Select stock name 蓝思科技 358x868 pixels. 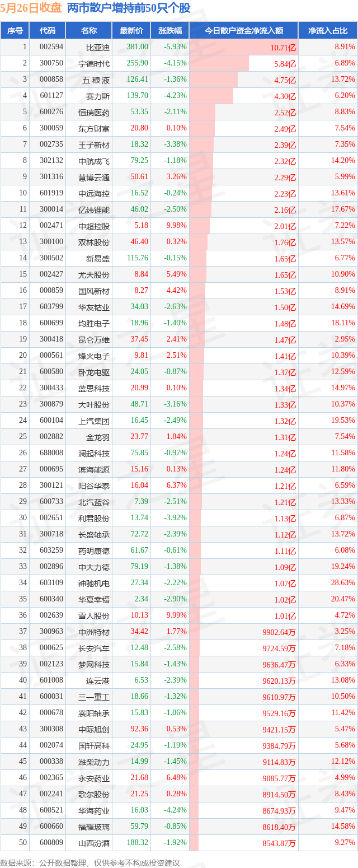[x=94, y=389]
